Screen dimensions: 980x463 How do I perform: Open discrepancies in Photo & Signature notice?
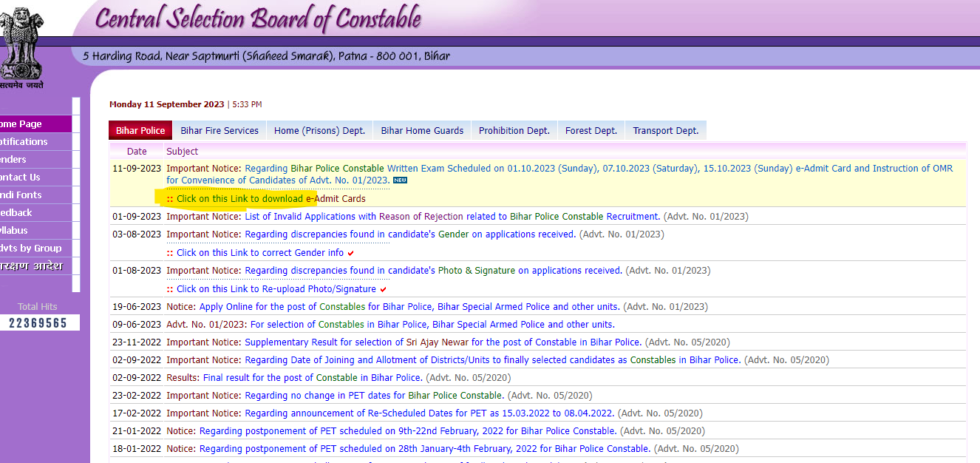[x=433, y=271]
